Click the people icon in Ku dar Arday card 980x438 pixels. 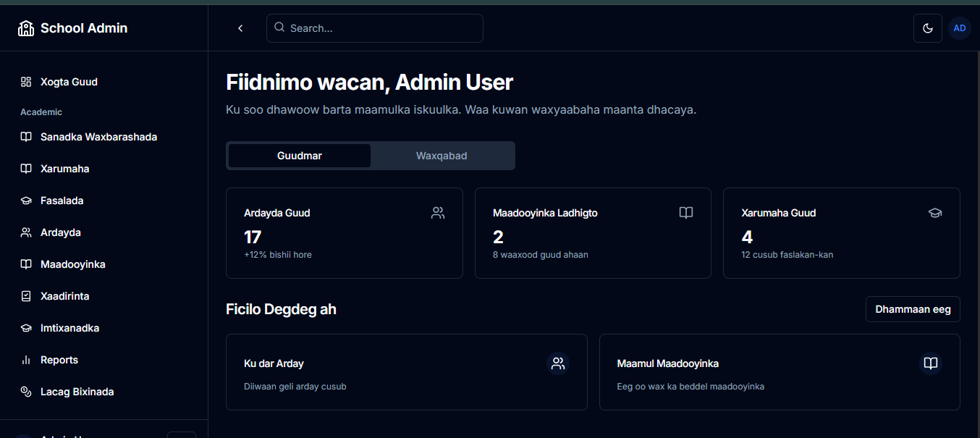click(557, 363)
